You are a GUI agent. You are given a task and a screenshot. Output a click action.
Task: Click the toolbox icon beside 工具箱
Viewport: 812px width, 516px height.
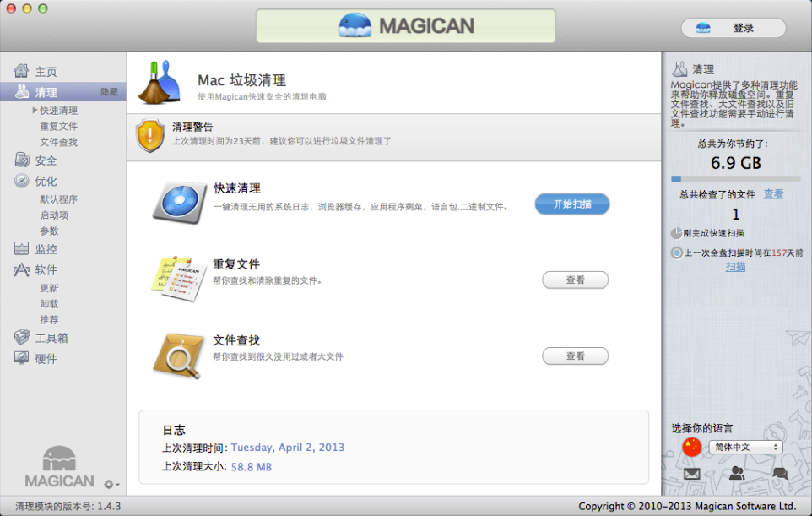tap(22, 337)
